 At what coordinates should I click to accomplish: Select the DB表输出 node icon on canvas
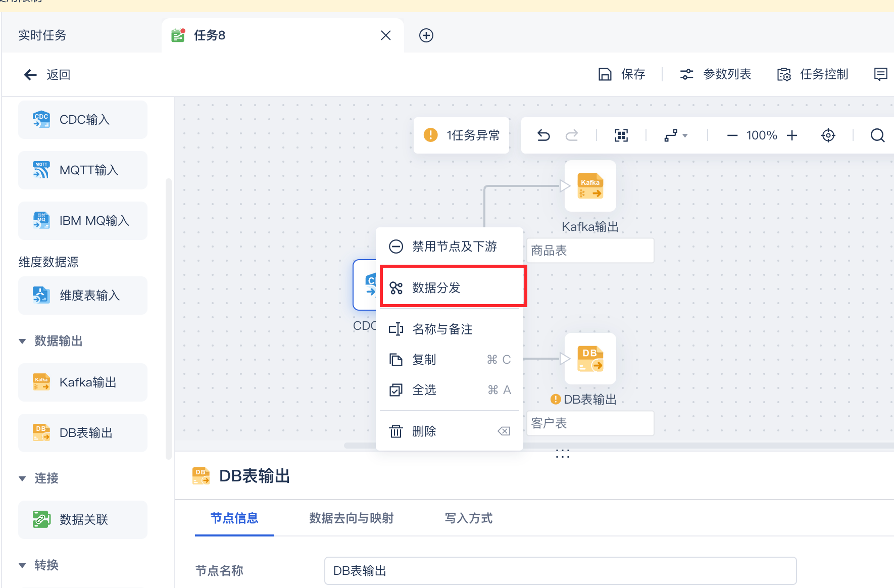pyautogui.click(x=590, y=359)
